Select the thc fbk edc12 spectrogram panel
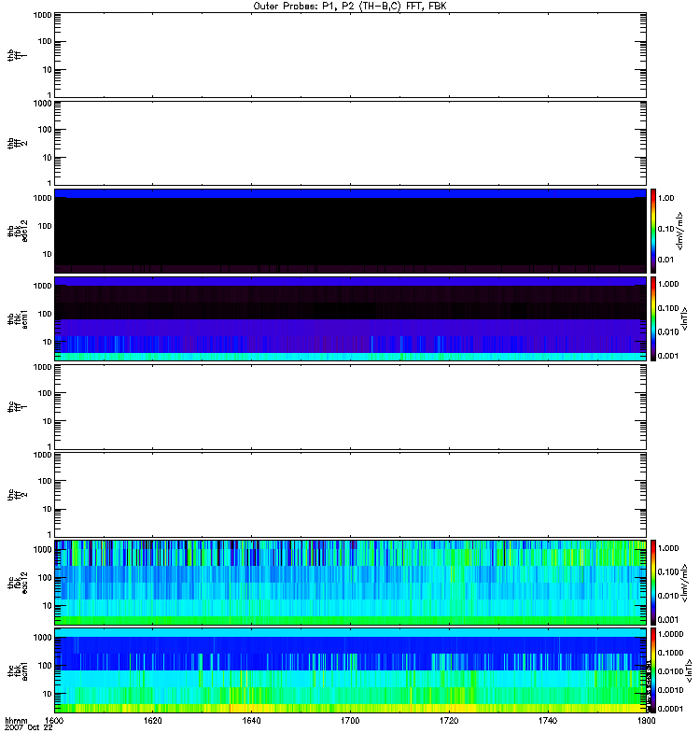This screenshot has width=700, height=747. click(x=349, y=582)
